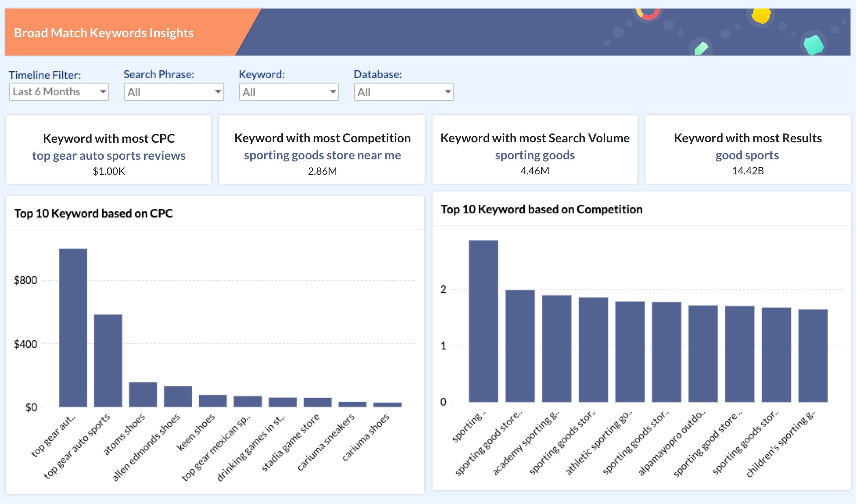The width and height of the screenshot is (856, 504).
Task: Click the '$400' axis label
Action: [26, 344]
